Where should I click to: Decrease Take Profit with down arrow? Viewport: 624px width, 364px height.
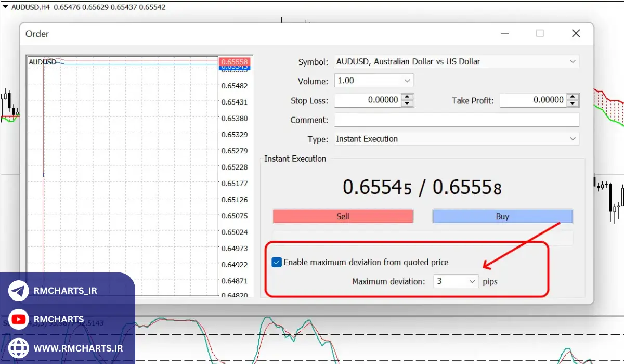[x=573, y=103]
